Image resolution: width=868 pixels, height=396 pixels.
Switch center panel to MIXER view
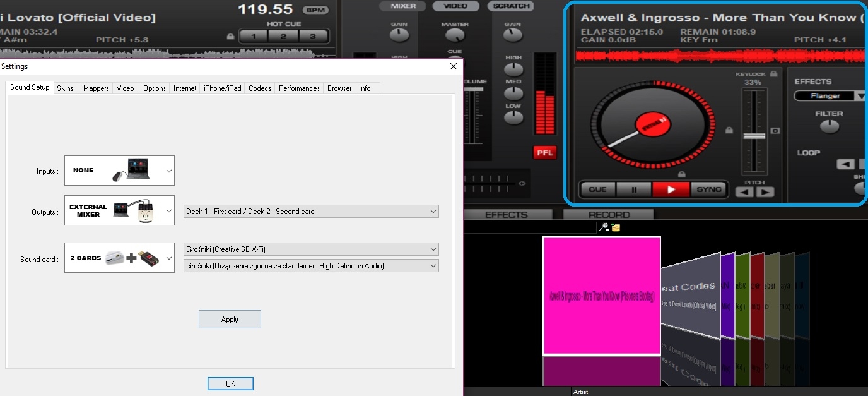pos(403,6)
